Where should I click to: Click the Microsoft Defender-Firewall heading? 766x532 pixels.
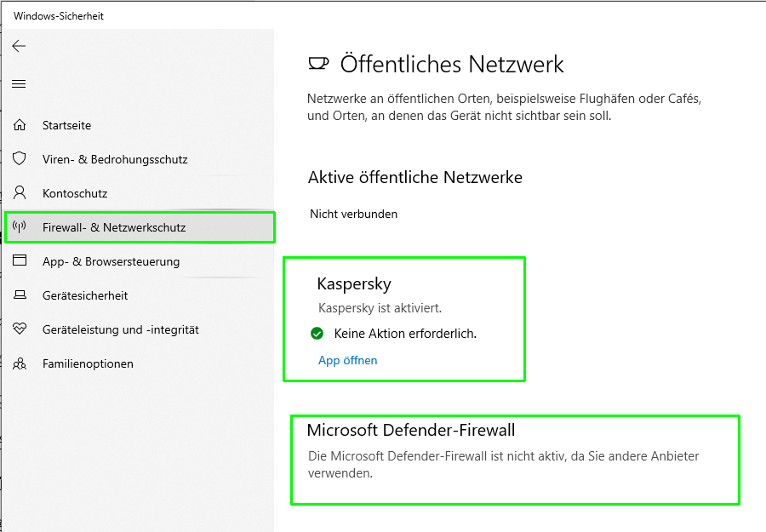[411, 430]
